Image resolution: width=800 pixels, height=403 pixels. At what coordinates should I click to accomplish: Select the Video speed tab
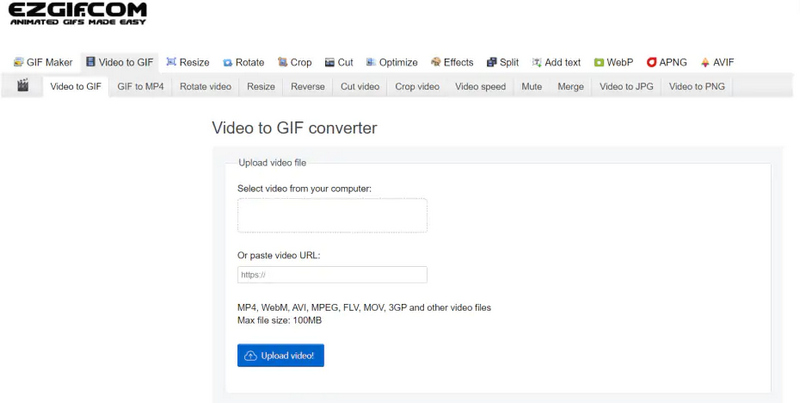(x=480, y=87)
